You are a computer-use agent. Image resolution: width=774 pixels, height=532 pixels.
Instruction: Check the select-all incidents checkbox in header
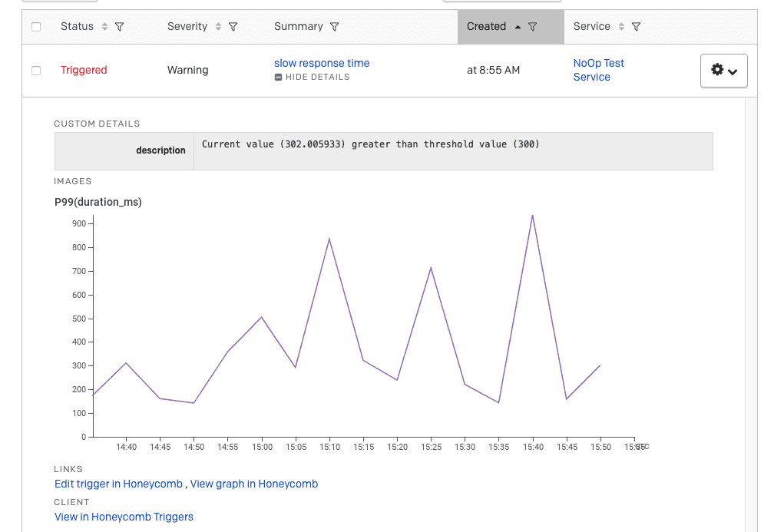pos(36,27)
